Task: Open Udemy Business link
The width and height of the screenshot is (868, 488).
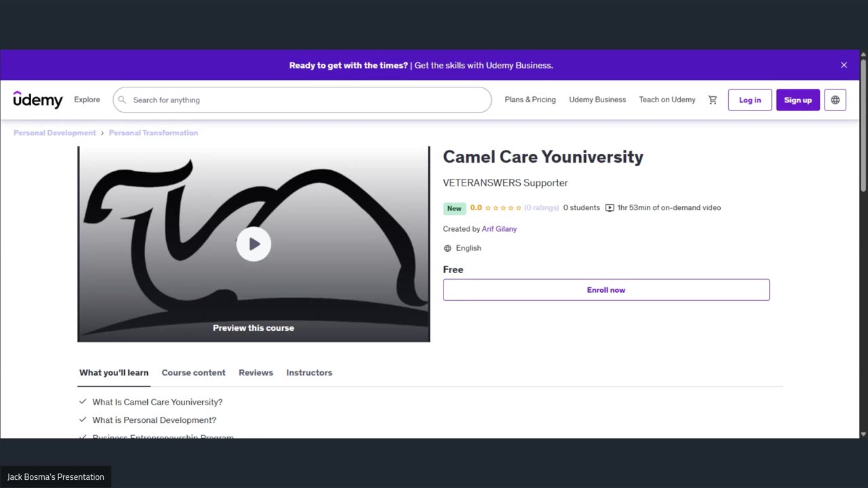Action: 597,100
